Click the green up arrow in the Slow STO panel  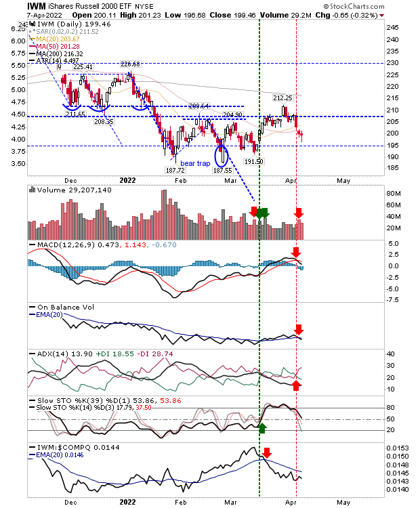click(x=262, y=428)
